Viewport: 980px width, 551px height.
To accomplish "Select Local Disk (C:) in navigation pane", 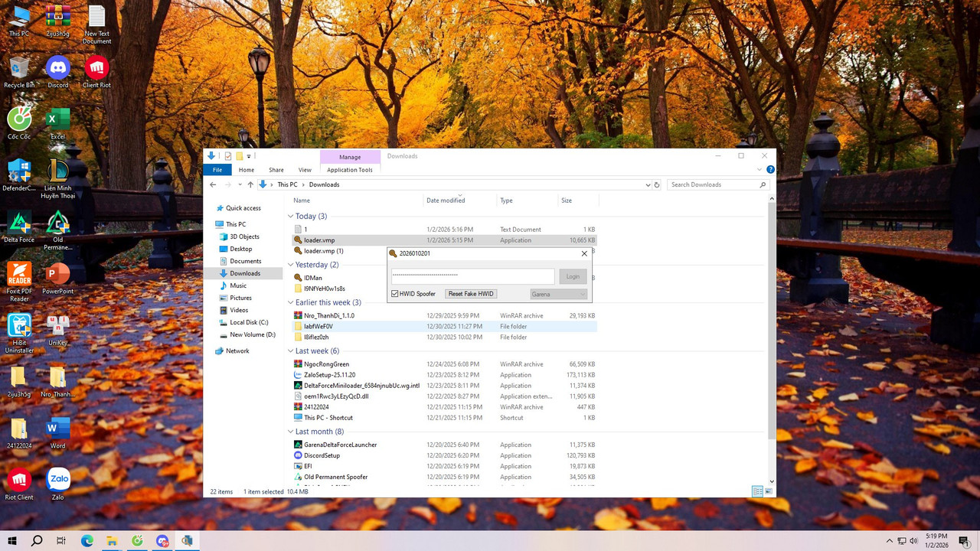I will 249,322.
